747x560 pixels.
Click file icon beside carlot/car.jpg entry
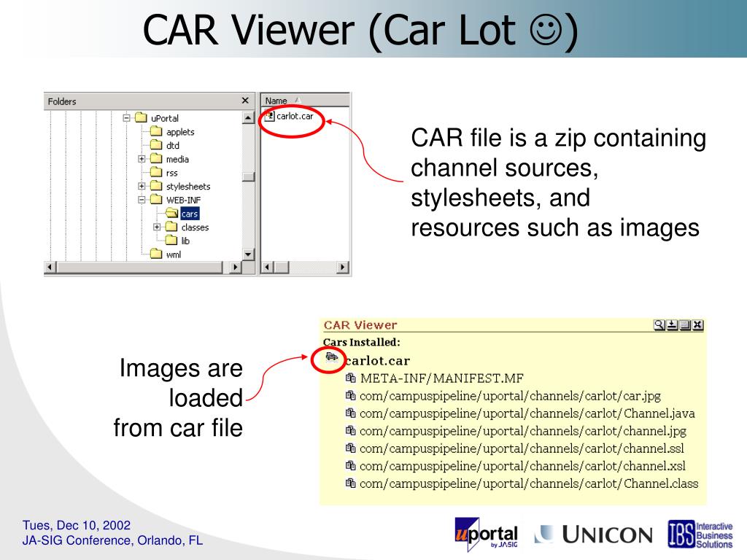coord(351,396)
